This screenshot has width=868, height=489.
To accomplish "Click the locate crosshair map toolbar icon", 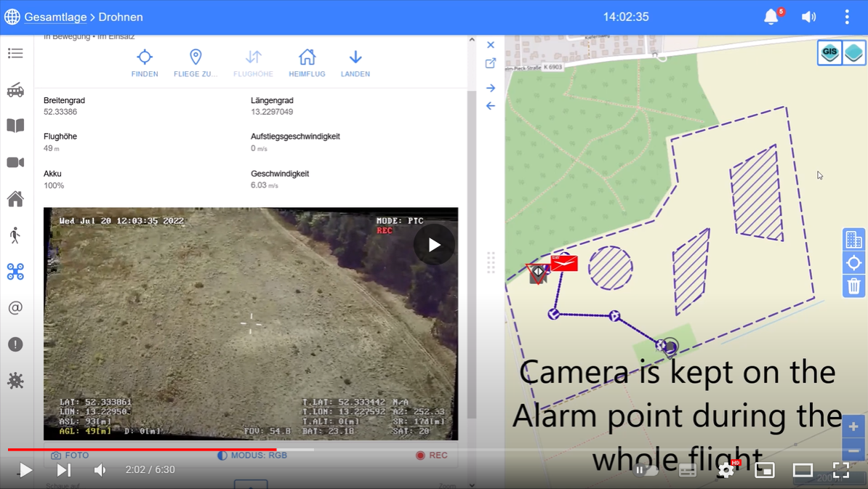I will tap(853, 263).
